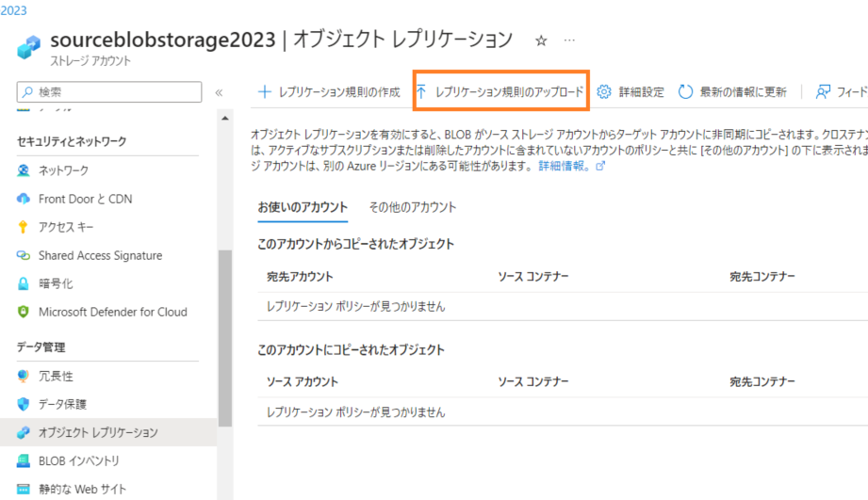Viewport: 868px width, 500px height.
Task: Click the sidebar vertical scrollbar thumb
Action: coord(224,338)
